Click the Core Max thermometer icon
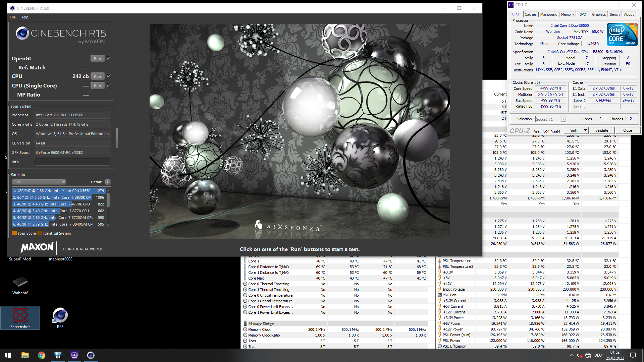Viewport: 644px width, 362px height. point(245,278)
